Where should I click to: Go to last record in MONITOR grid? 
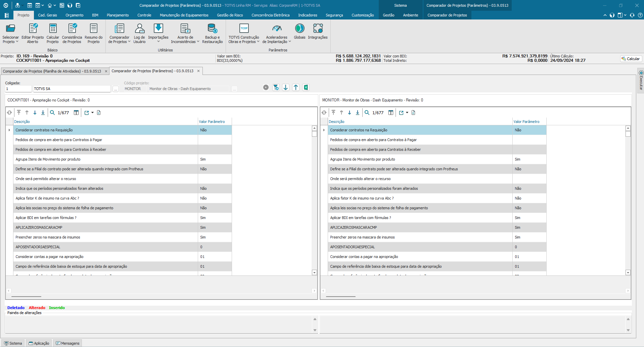(358, 113)
